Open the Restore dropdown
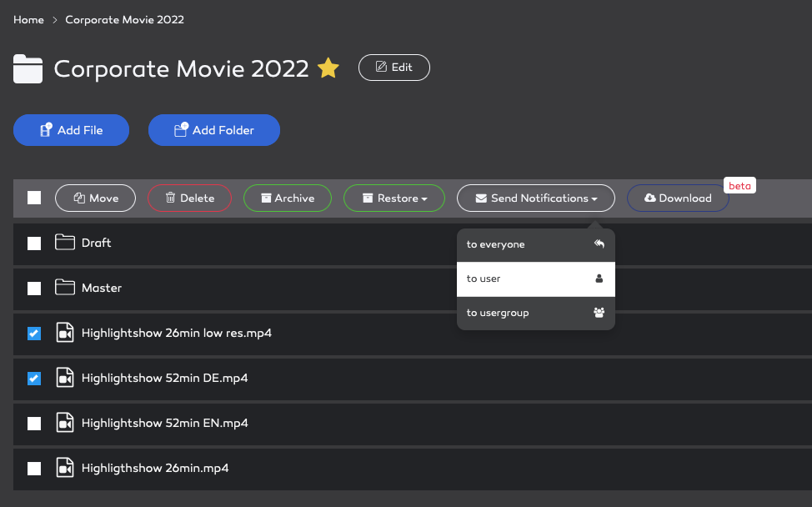Viewport: 812px width, 507px height. pyautogui.click(x=394, y=198)
